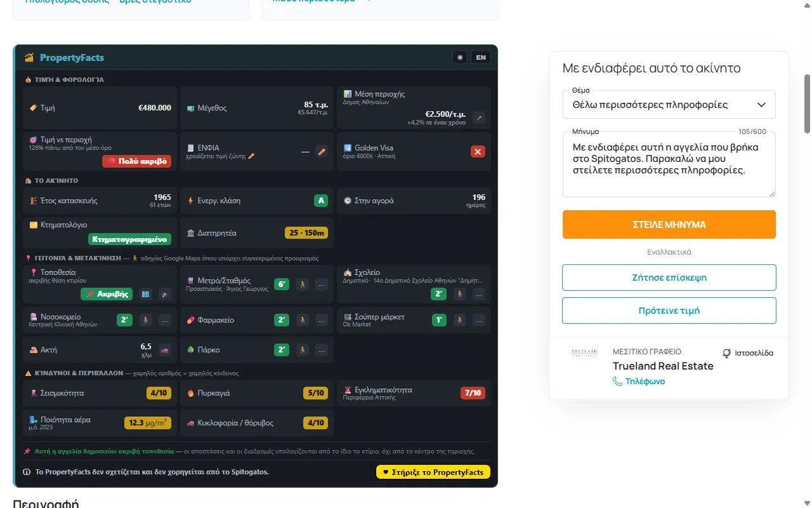Screen dimensions: 812x508
Task: Click the Μετρό 6' walking time badge
Action: (x=282, y=284)
